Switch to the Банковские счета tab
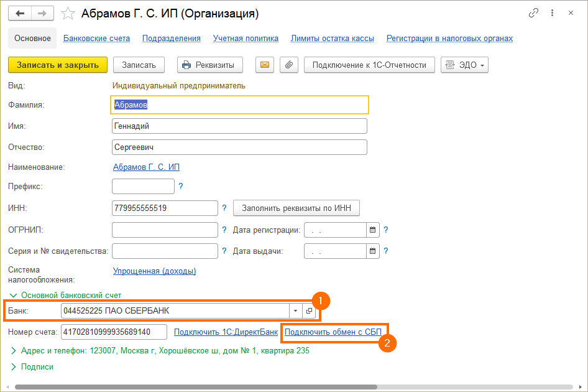The image size is (588, 392). coord(97,38)
